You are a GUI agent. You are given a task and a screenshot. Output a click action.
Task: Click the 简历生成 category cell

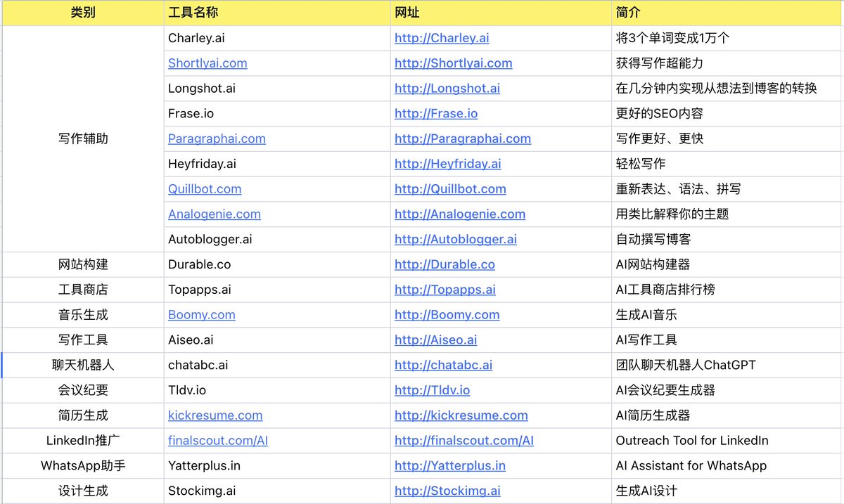[x=83, y=415]
